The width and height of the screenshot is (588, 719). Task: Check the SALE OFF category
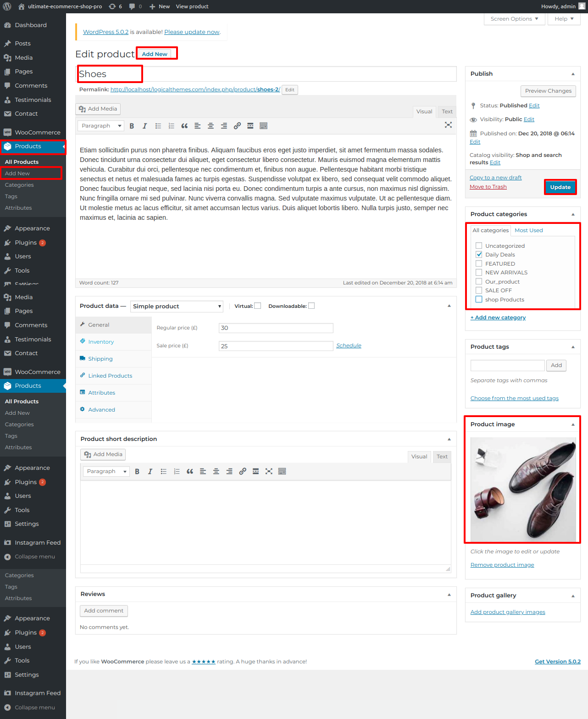pos(479,290)
